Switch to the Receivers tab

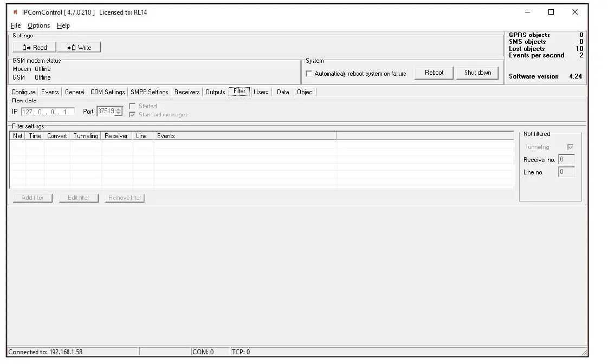coord(186,92)
